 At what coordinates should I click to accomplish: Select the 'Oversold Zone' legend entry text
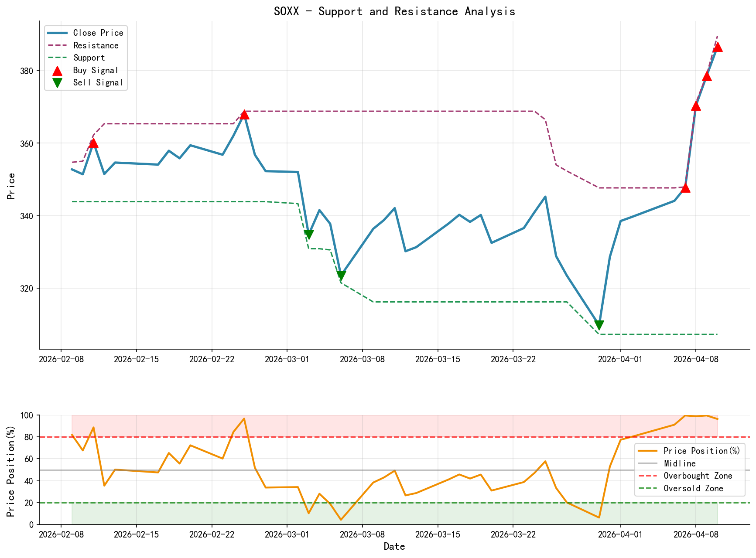coord(693,488)
